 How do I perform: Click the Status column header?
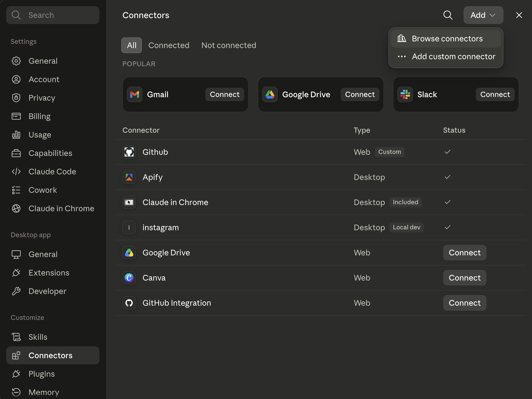point(454,130)
